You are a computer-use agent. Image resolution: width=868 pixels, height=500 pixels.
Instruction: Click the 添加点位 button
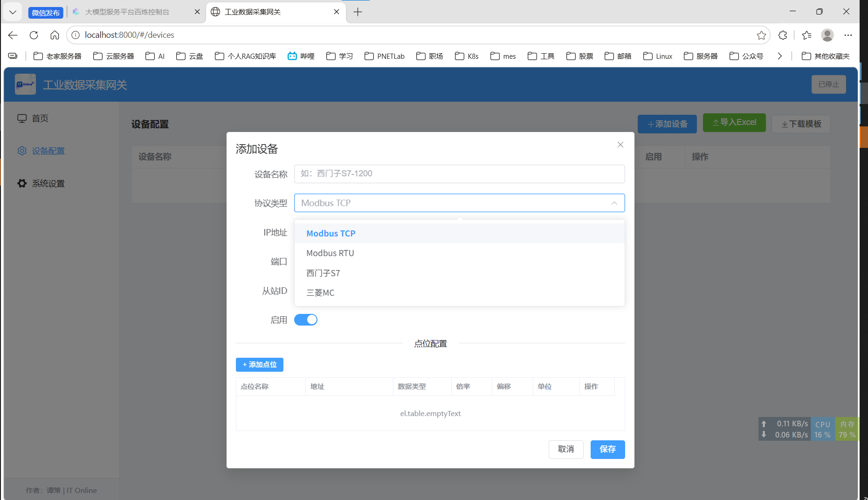pyautogui.click(x=260, y=364)
